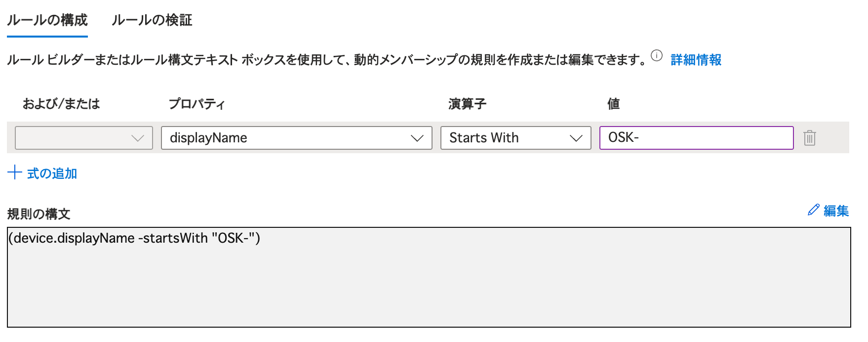Click the info icon beside the description

[x=656, y=56]
